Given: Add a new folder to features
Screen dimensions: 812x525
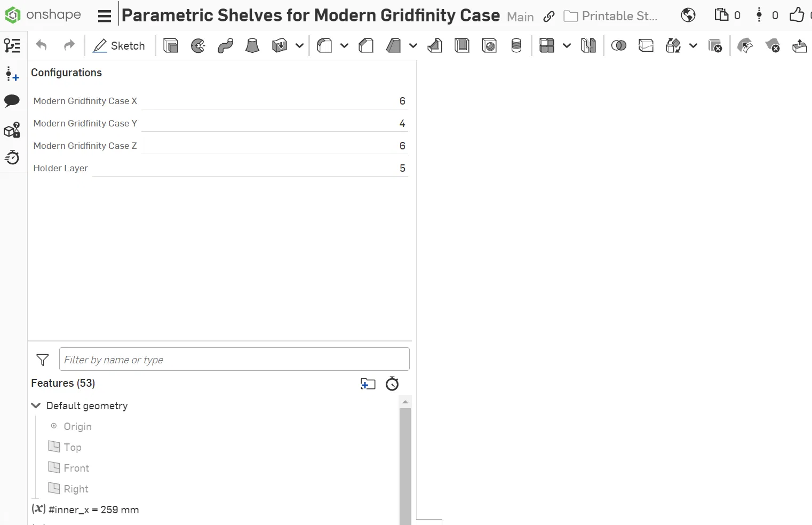Looking at the screenshot, I should tap(368, 384).
